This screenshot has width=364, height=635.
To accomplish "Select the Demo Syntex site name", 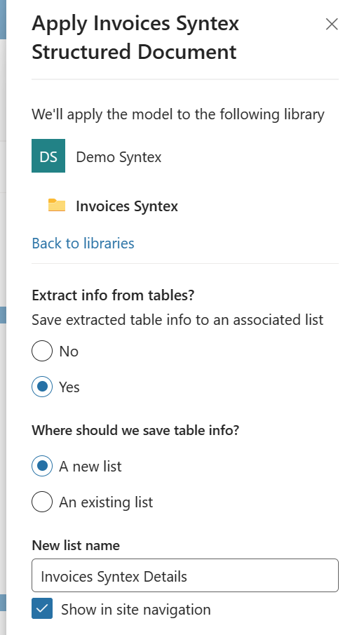I will pos(119,156).
